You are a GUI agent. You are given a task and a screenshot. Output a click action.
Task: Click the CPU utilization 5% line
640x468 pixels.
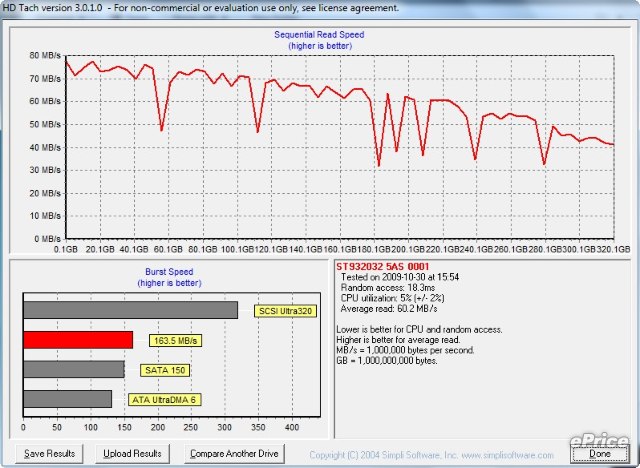(394, 297)
